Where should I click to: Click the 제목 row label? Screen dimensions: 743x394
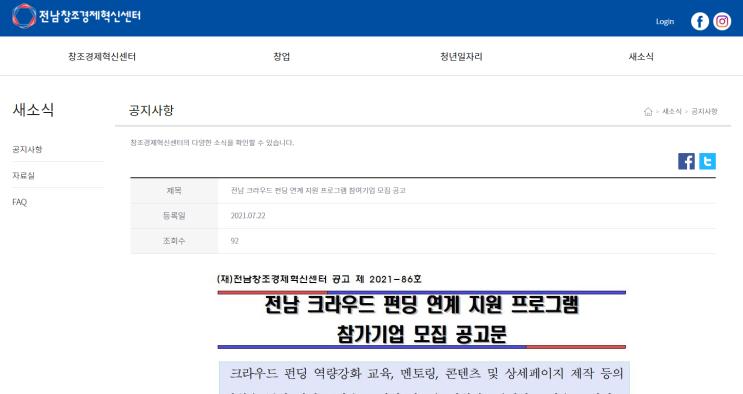pos(174,191)
